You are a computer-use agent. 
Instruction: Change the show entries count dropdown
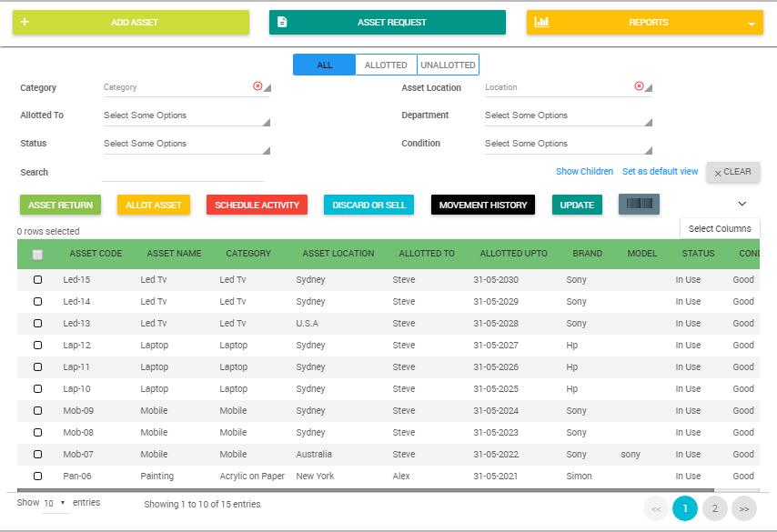(55, 503)
